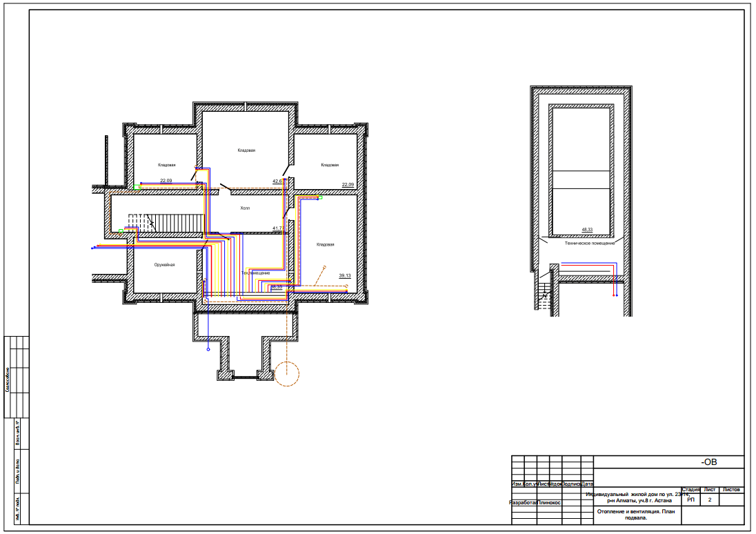Select the top center Кладовая label
The width and height of the screenshot is (756, 534).
tap(246, 150)
